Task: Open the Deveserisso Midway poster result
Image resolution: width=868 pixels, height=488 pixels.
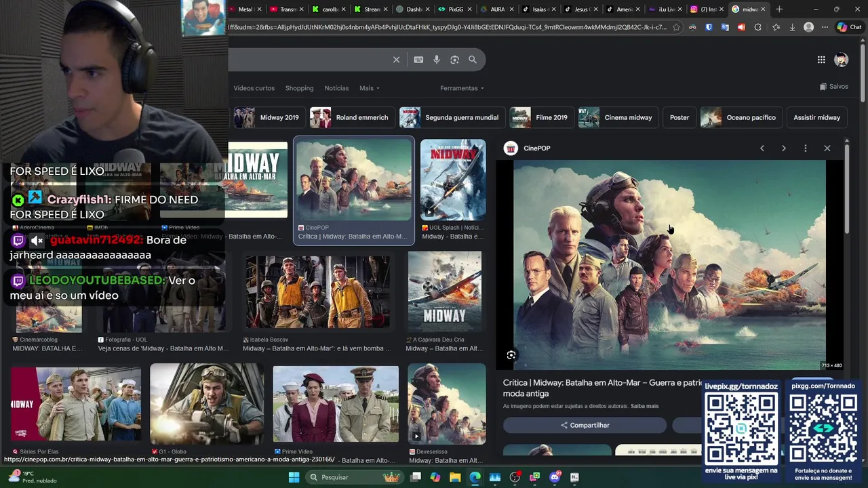Action: point(447,404)
